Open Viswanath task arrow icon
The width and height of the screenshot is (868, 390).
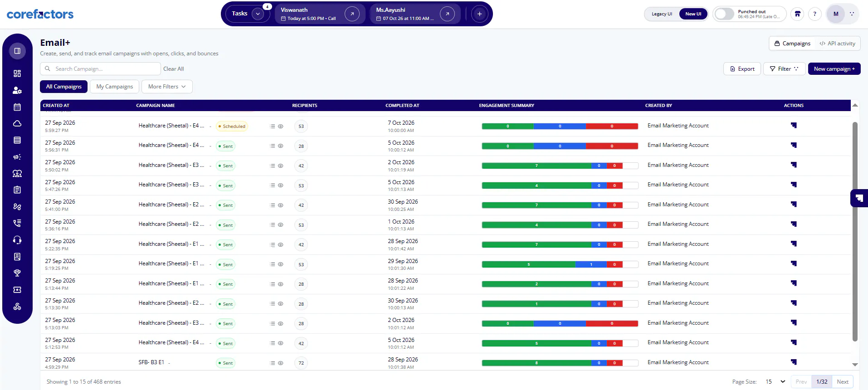352,14
